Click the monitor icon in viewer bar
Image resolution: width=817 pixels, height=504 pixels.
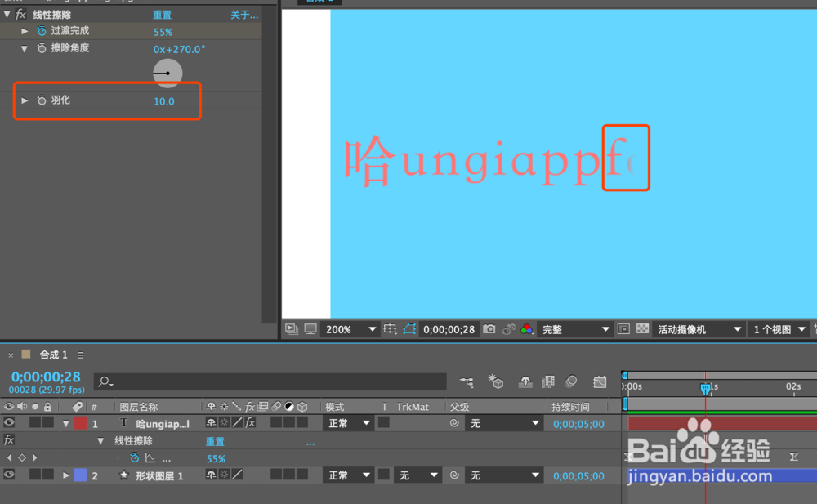[310, 329]
